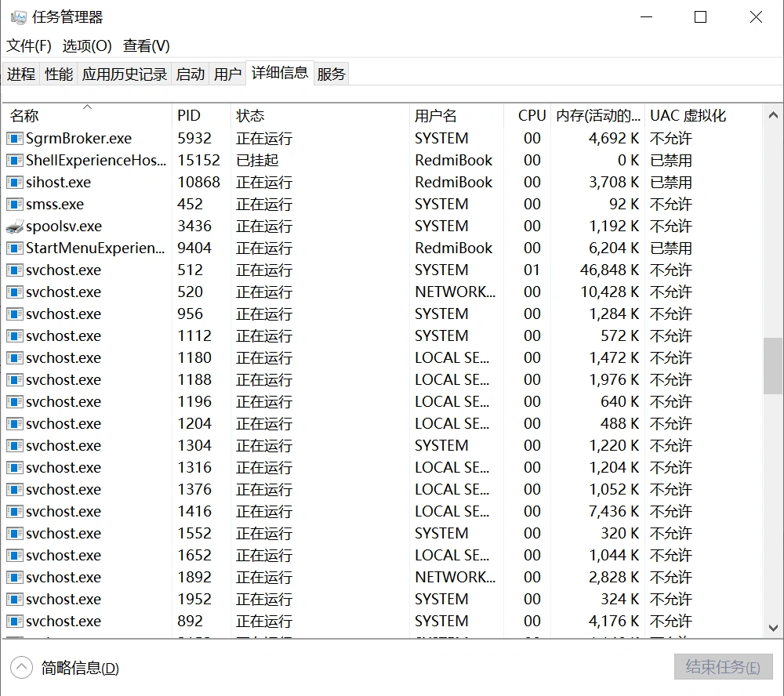Click the vertical scrollbar thumb
The image size is (784, 696).
click(x=773, y=366)
